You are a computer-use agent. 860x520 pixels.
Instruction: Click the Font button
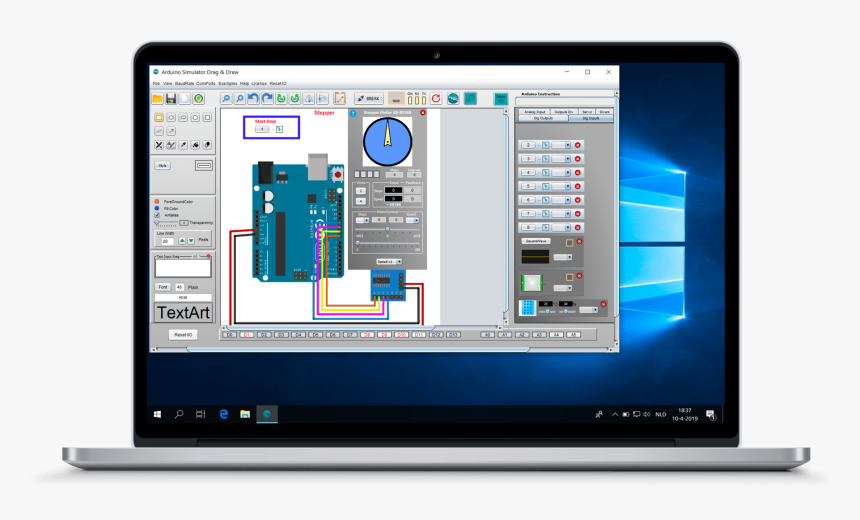click(x=163, y=287)
